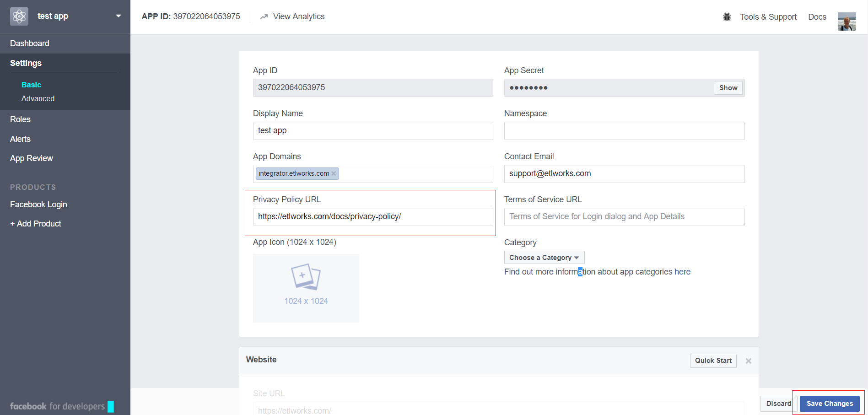Discard the changes
This screenshot has height=415, width=868.
tap(778, 404)
